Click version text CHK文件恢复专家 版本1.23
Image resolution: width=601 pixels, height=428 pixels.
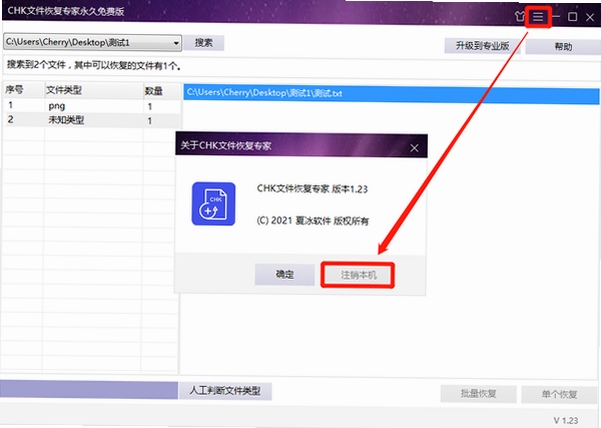[312, 189]
